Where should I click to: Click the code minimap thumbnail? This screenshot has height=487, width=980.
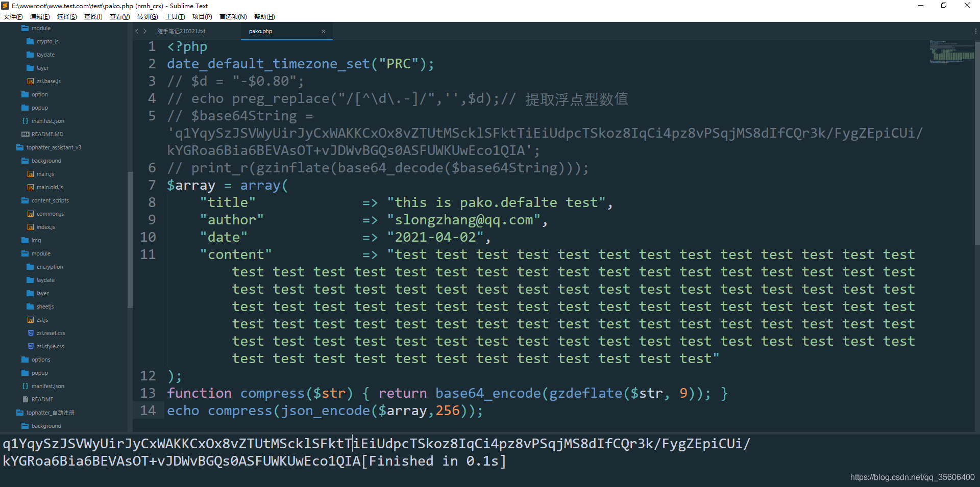[951, 52]
